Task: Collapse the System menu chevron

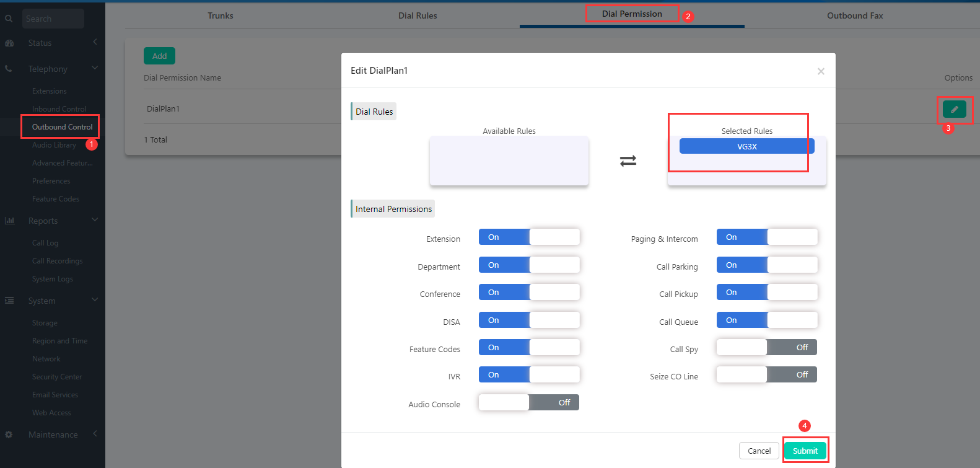Action: click(95, 299)
